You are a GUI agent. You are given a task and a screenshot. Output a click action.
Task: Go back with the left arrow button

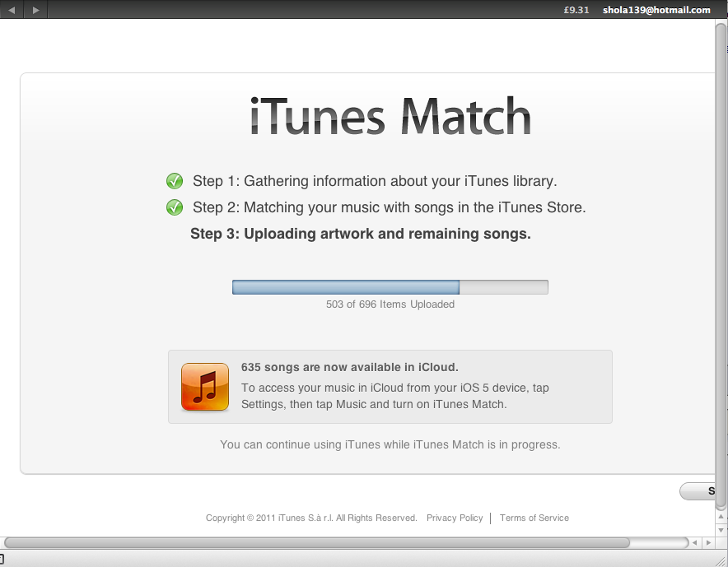click(12, 9)
